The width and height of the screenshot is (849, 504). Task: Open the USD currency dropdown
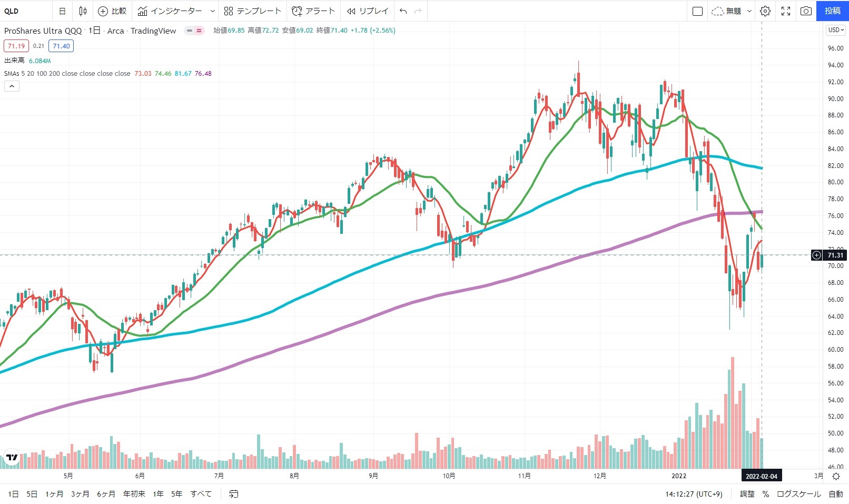[836, 30]
